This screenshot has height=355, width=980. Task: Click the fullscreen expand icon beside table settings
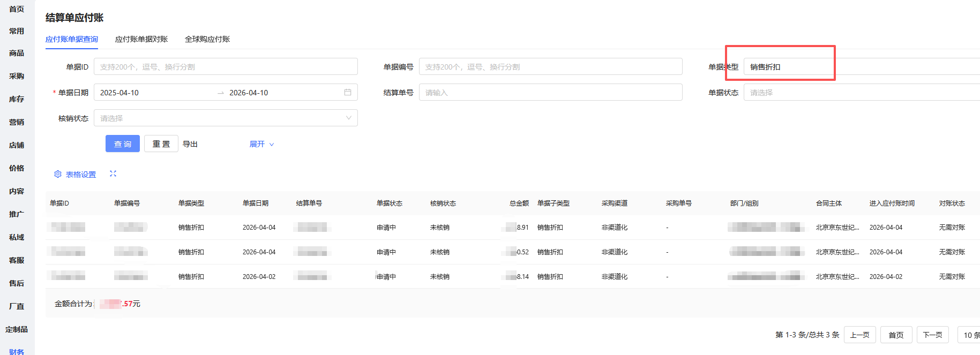113,173
